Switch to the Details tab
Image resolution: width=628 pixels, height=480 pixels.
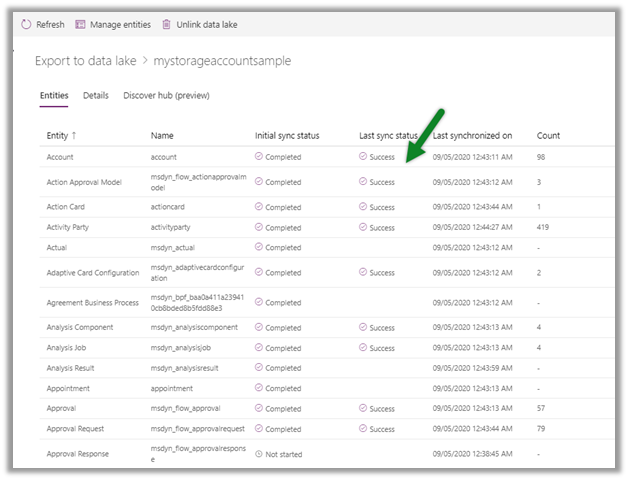pos(96,95)
